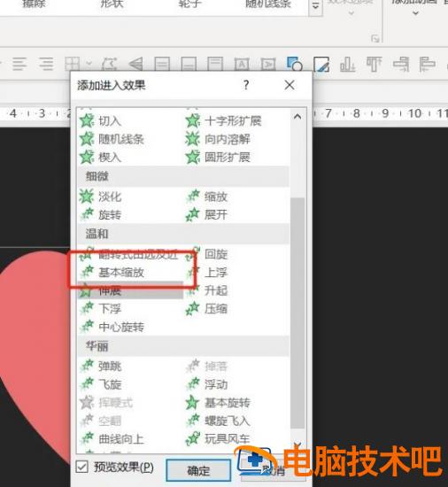Pick the 浮动 exciting effect
The height and width of the screenshot is (487, 448).
(x=207, y=384)
